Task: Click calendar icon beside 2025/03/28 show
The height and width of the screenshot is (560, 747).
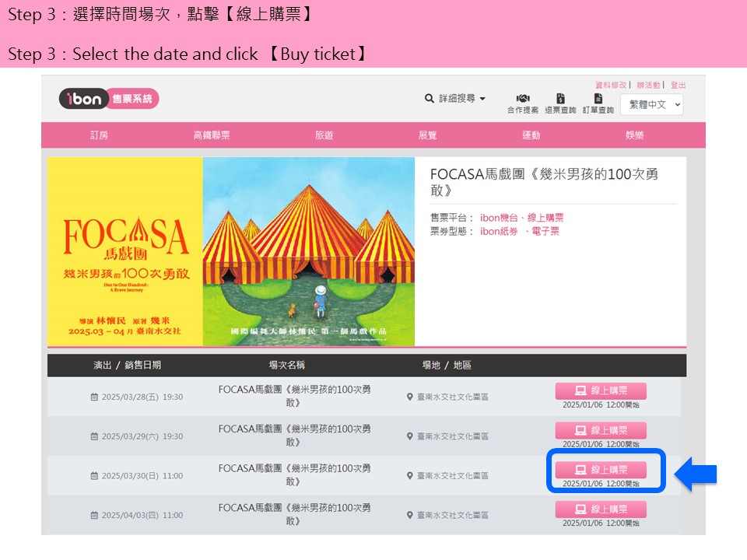Action: [94, 397]
